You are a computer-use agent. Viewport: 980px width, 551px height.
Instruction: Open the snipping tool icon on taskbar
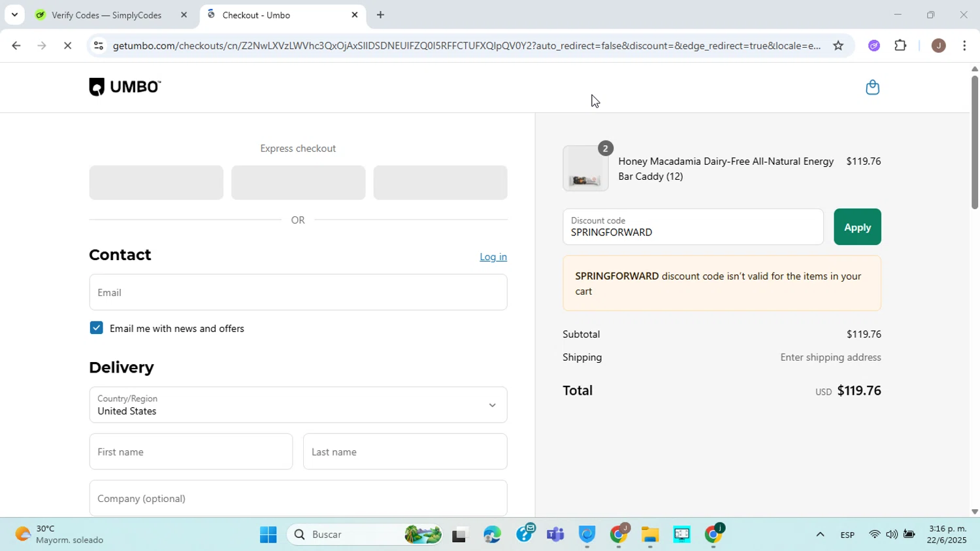[681, 535]
